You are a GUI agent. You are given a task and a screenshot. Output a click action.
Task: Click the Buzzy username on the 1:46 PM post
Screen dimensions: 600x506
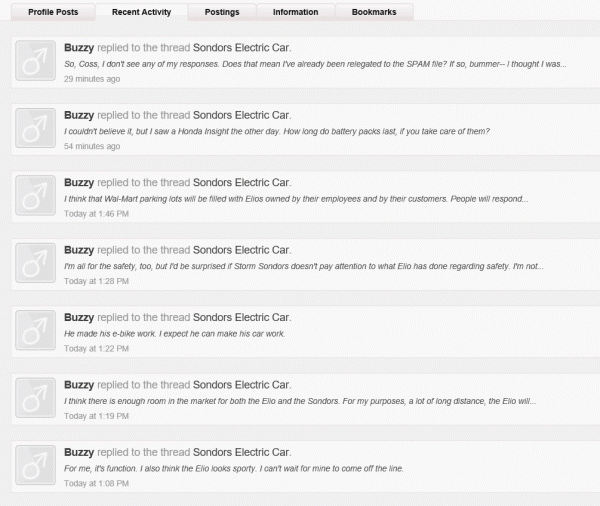79,182
